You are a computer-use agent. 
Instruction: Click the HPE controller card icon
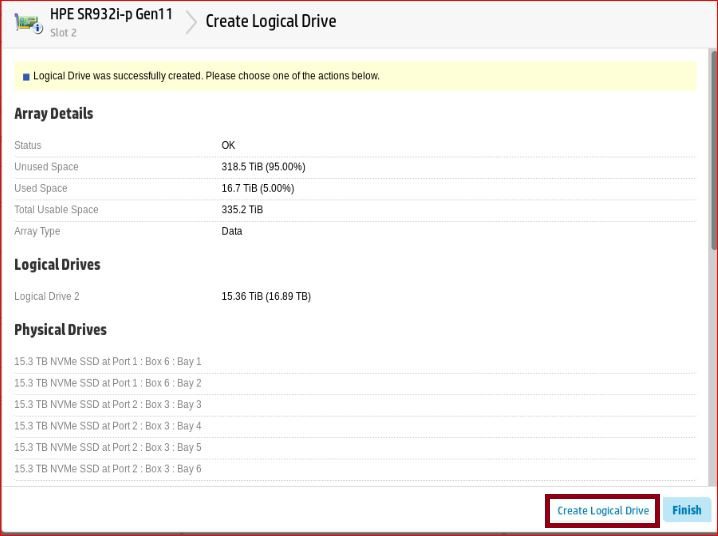(27, 22)
